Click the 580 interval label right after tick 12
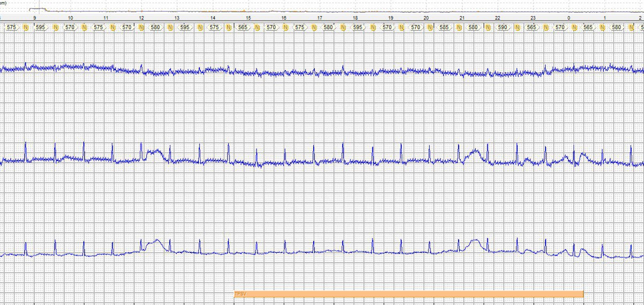644x305 pixels. [x=155, y=27]
